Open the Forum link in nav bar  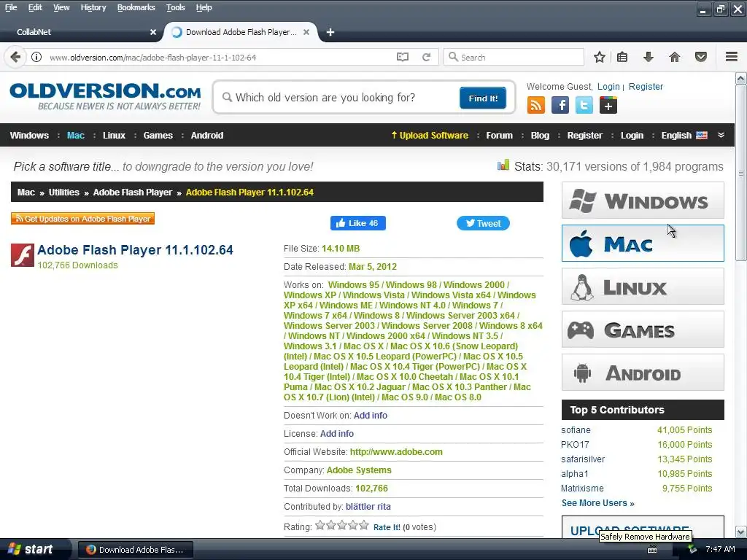coord(499,135)
